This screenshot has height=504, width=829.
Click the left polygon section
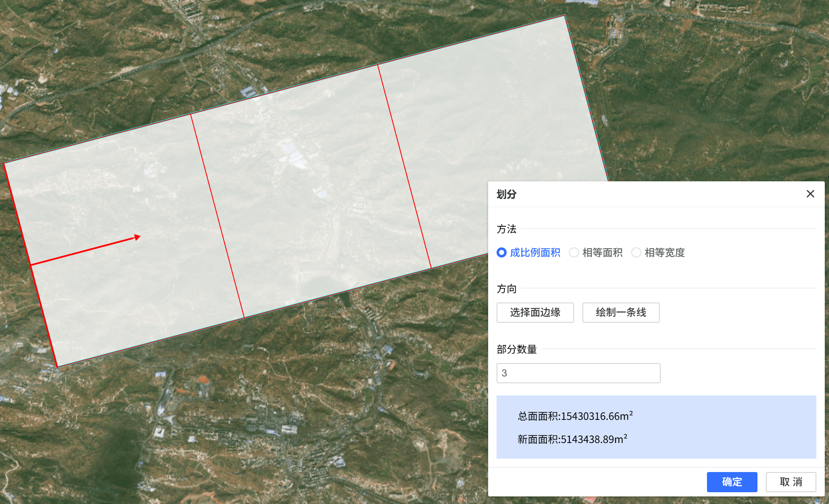(x=126, y=294)
